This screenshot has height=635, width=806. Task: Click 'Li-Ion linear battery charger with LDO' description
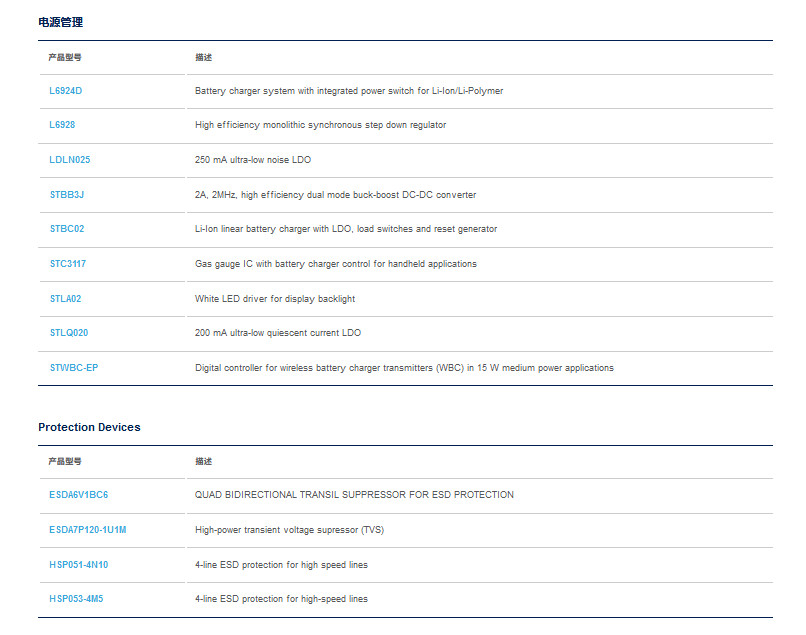346,229
